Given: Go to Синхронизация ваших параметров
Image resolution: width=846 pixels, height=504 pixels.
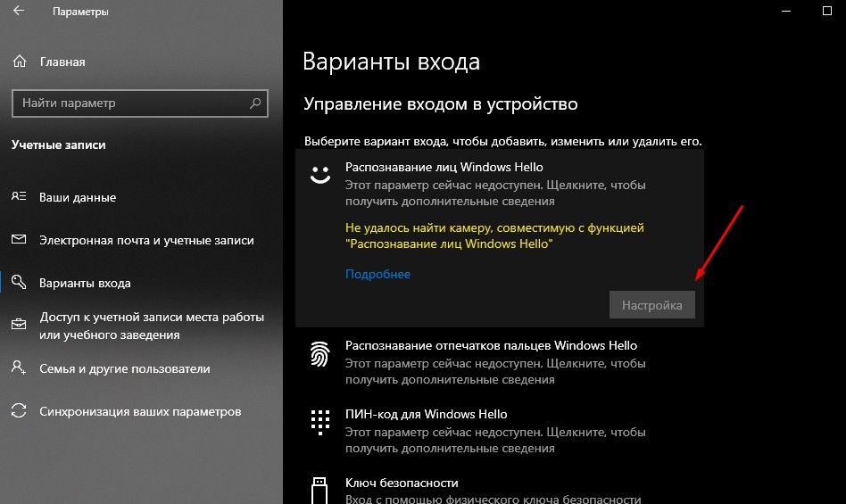Looking at the screenshot, I should [x=140, y=411].
